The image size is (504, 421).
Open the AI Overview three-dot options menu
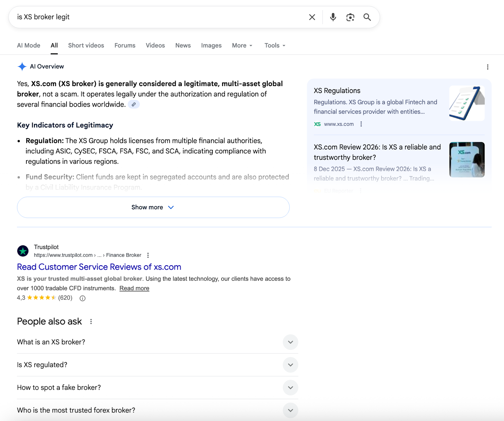[x=487, y=67]
